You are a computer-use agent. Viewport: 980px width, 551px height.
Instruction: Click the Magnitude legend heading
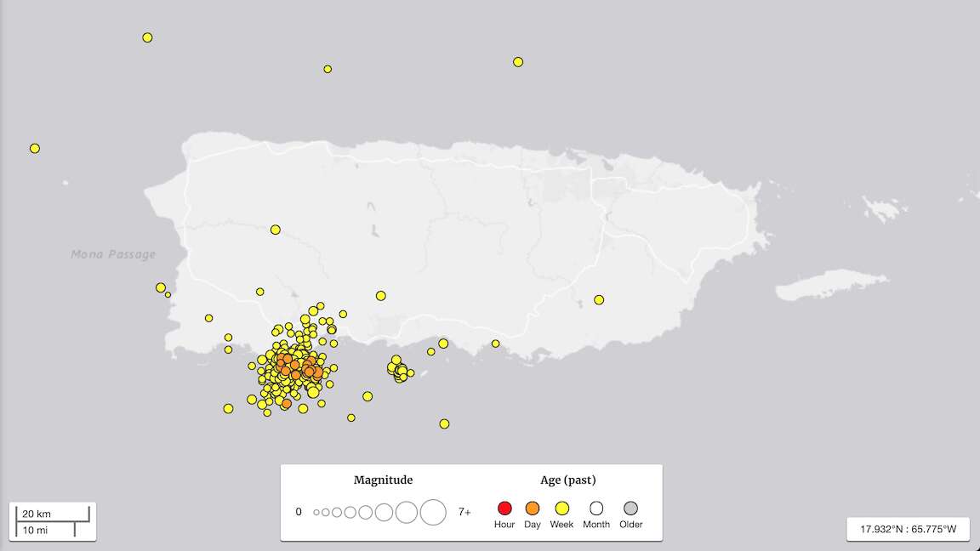pos(383,480)
